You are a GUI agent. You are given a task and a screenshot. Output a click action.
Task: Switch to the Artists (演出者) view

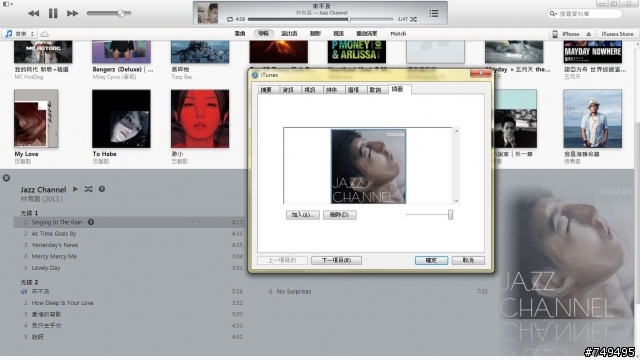point(289,33)
